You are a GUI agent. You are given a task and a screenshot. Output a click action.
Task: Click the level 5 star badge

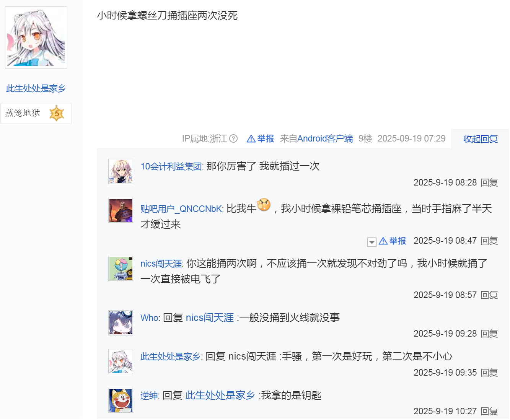tap(57, 113)
